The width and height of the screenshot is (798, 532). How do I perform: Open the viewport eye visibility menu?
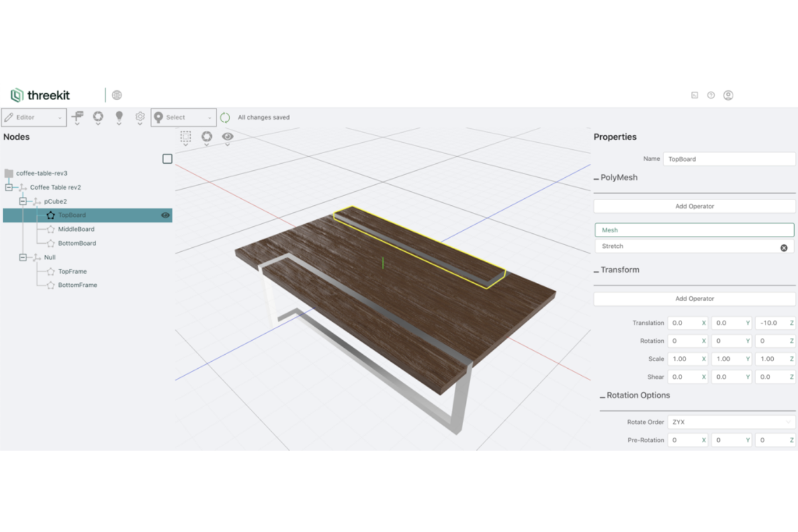click(x=228, y=137)
